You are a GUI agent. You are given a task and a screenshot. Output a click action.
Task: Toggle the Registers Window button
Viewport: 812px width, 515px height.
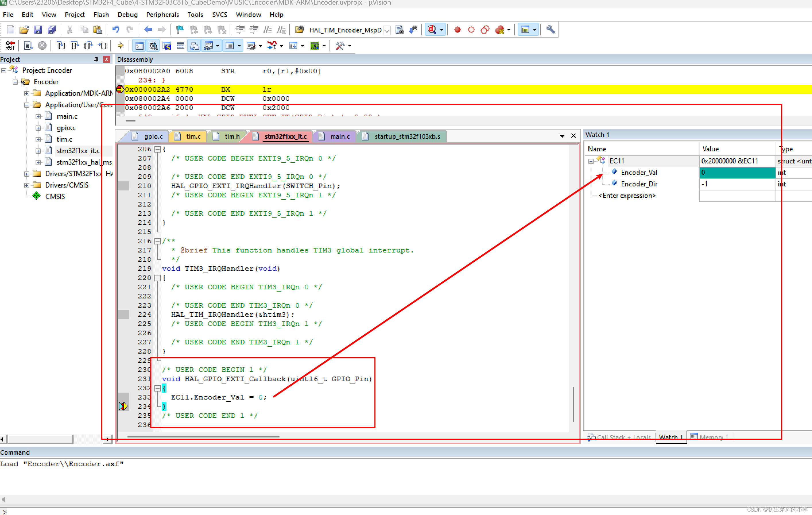tap(181, 46)
